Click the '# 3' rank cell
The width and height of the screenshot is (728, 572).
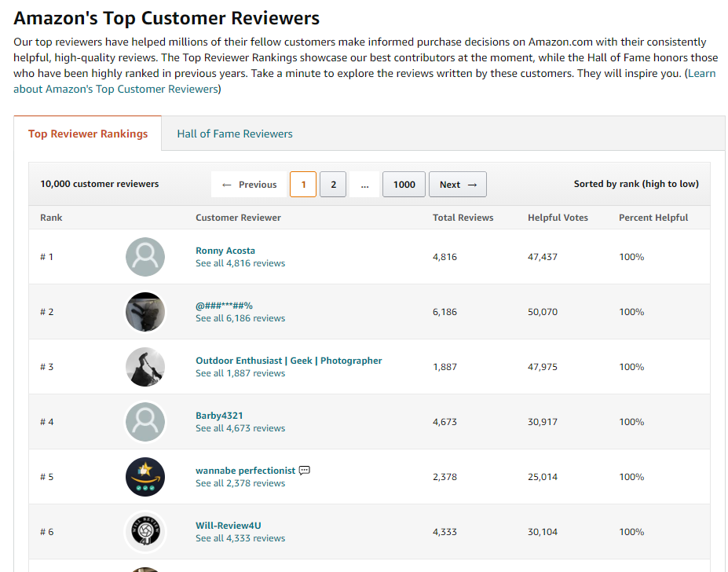click(x=46, y=367)
